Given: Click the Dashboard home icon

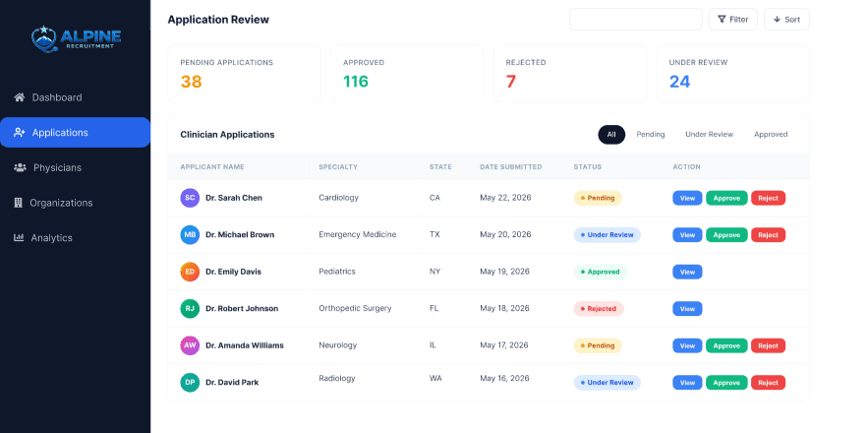Looking at the screenshot, I should coord(20,97).
